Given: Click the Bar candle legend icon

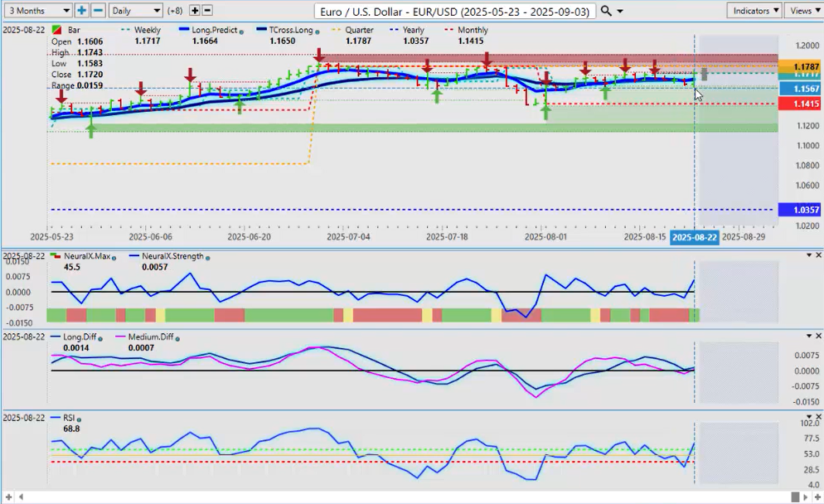Looking at the screenshot, I should point(56,30).
